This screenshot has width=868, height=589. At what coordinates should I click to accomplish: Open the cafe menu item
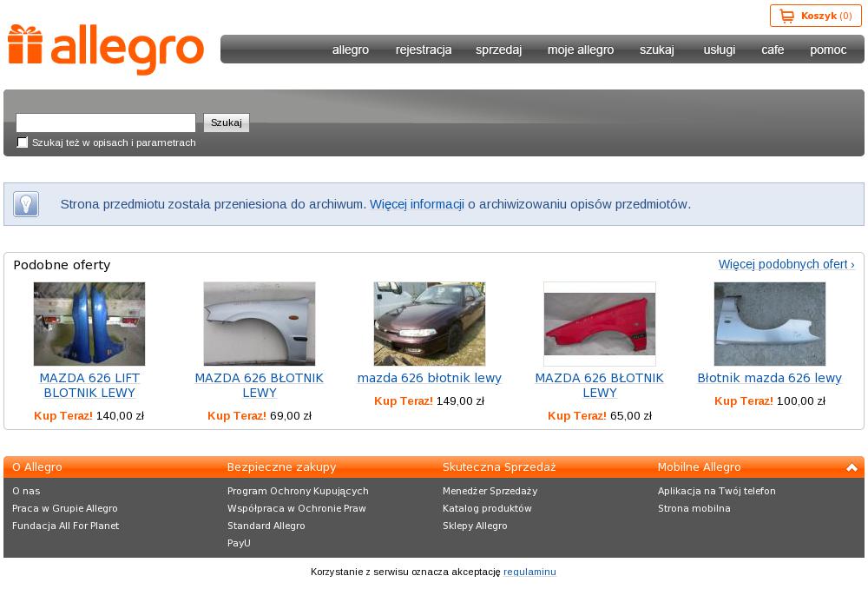[x=773, y=50]
